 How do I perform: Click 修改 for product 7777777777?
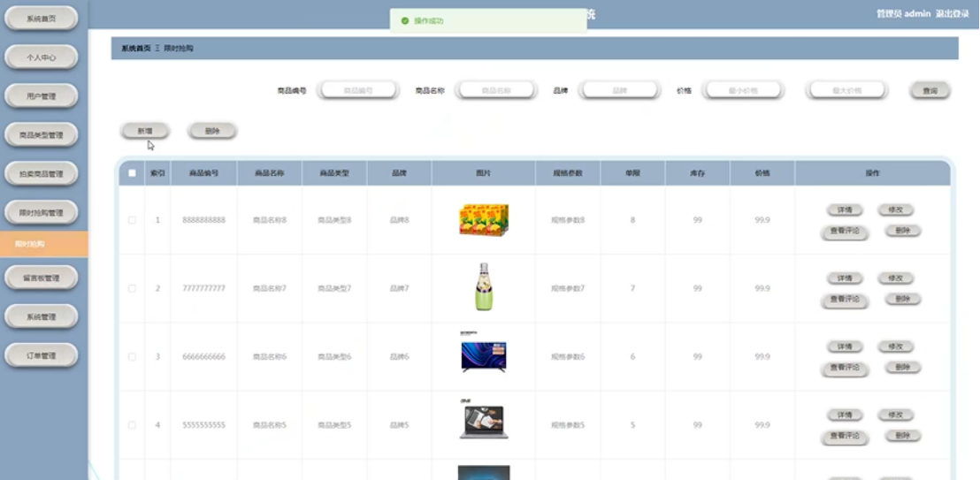pyautogui.click(x=896, y=278)
